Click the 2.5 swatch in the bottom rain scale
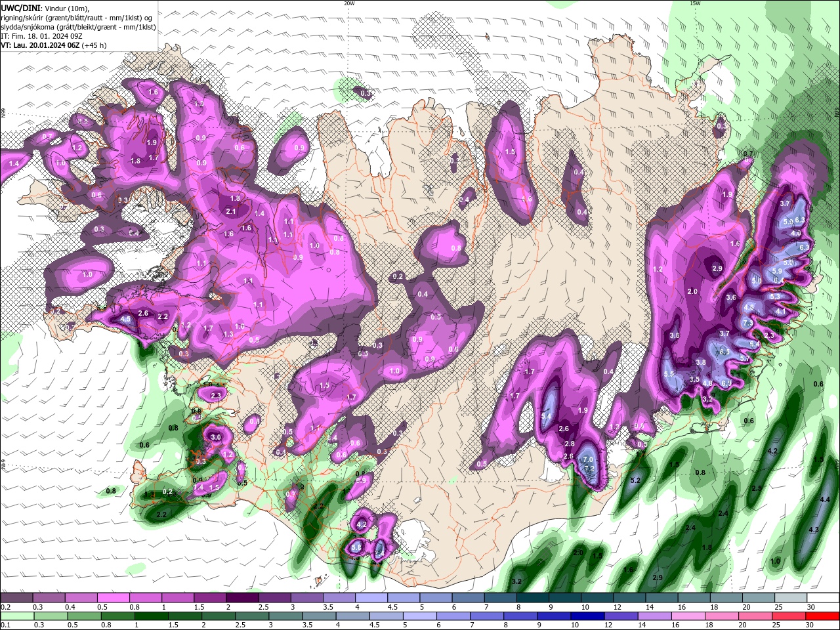The width and height of the screenshot is (840, 630). (x=252, y=616)
